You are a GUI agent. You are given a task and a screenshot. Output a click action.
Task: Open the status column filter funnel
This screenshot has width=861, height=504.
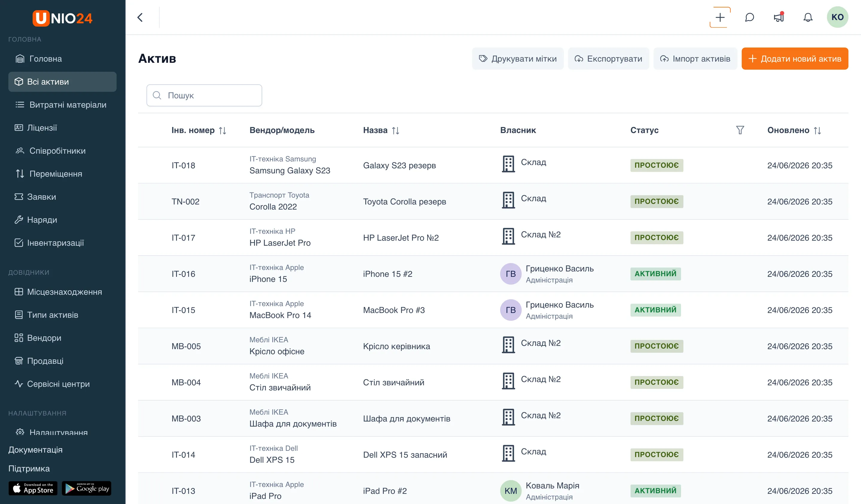(x=740, y=130)
